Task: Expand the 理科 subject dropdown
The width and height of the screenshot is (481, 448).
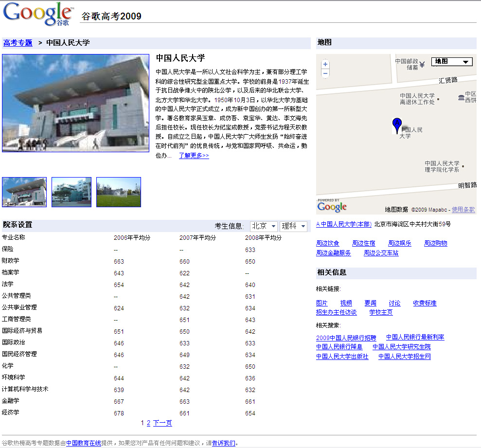Action: (x=294, y=226)
